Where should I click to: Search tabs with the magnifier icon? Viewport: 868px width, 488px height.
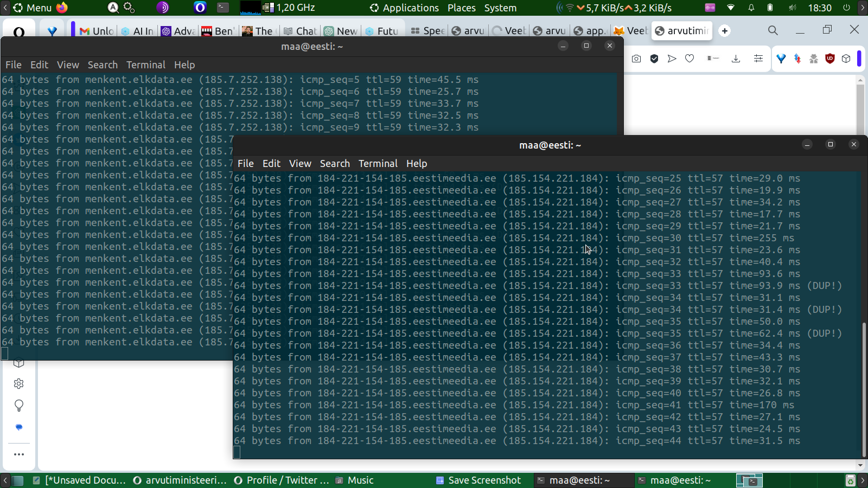[x=773, y=30]
